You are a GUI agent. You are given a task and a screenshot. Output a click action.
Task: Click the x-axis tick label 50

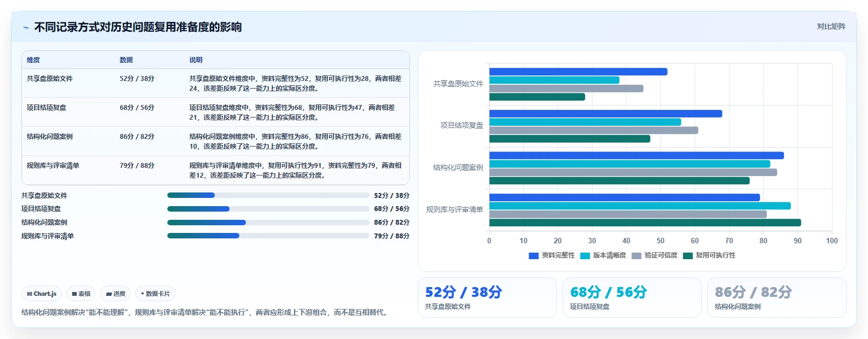[660, 241]
